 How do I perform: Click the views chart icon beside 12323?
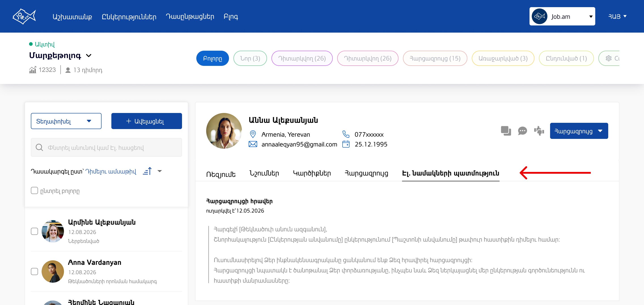tap(32, 70)
